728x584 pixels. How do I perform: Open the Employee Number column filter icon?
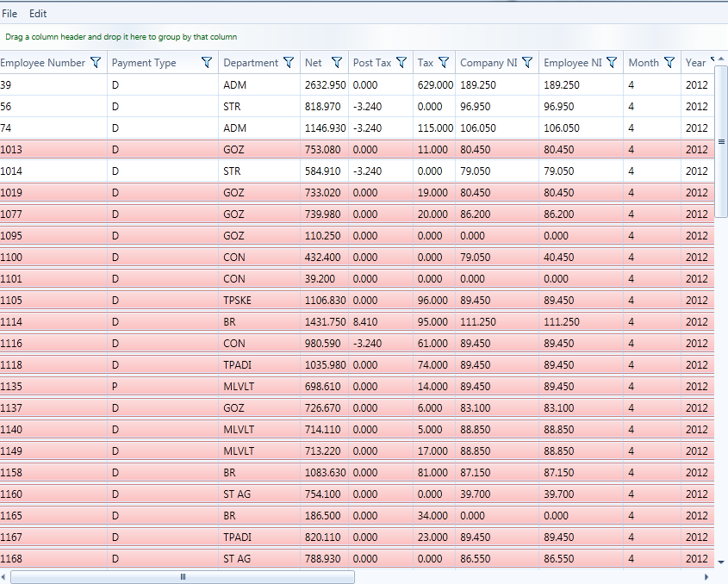pos(96,63)
